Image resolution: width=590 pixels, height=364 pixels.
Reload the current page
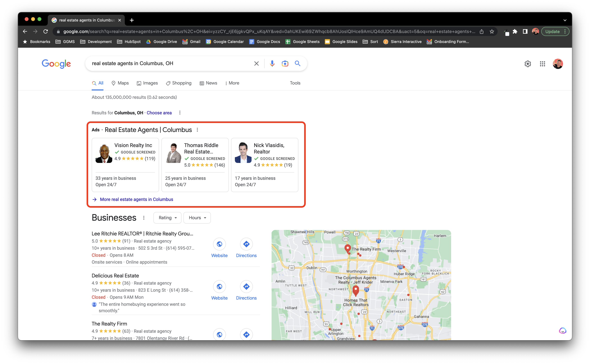[46, 31]
